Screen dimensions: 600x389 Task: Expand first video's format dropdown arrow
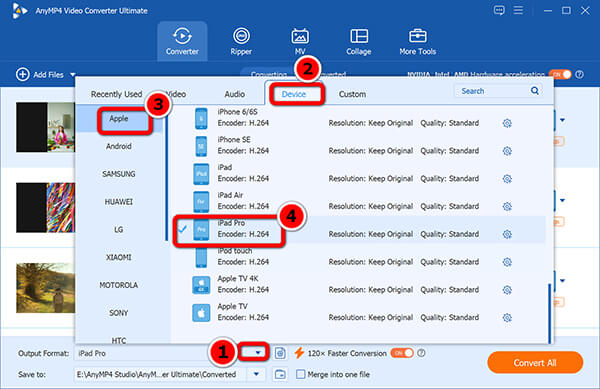pyautogui.click(x=562, y=120)
